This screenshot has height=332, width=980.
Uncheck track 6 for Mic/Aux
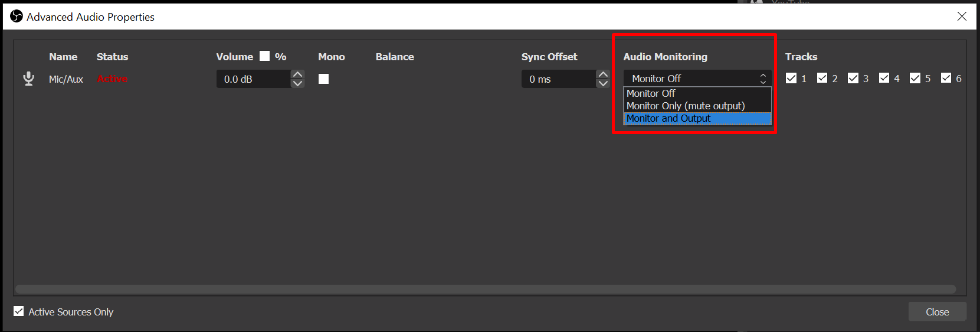click(946, 78)
